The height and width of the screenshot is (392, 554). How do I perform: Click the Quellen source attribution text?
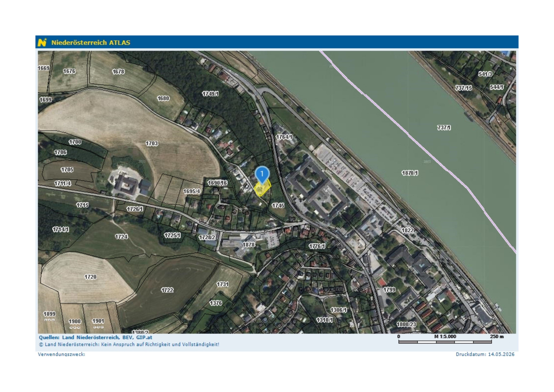pos(96,337)
